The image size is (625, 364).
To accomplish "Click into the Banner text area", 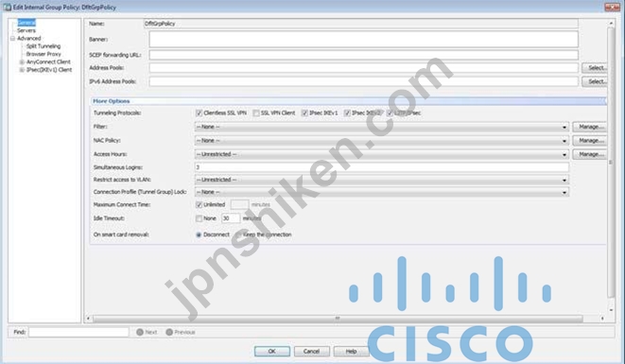I will pos(363,40).
